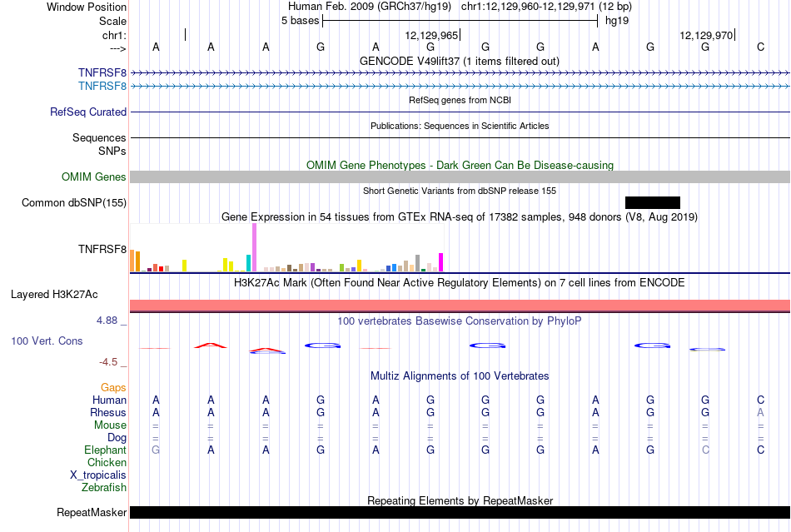This screenshot has width=791, height=532.
Task: Select the Chicken alignment row label
Action: pyautogui.click(x=107, y=462)
